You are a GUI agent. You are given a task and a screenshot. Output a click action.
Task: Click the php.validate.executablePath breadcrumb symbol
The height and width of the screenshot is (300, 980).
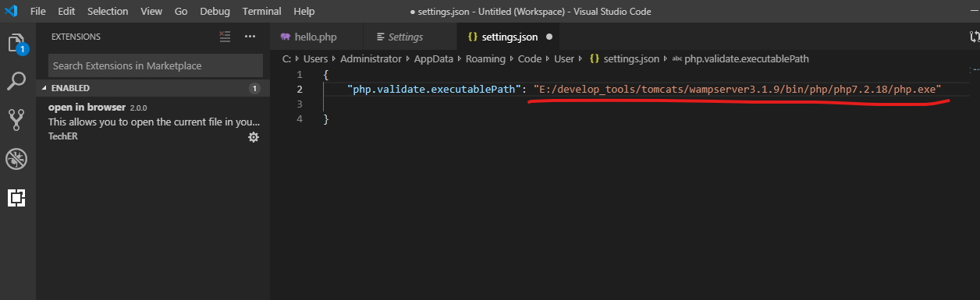(740, 58)
